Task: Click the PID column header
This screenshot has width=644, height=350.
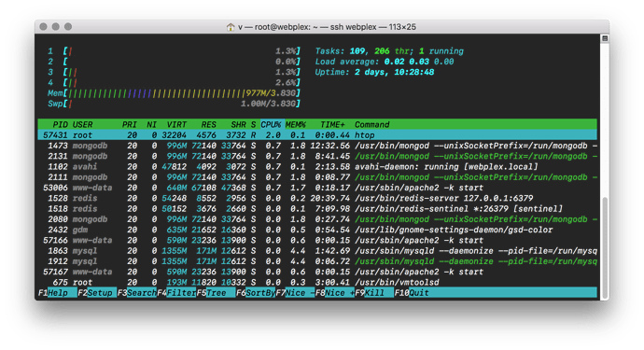Action: [x=60, y=124]
